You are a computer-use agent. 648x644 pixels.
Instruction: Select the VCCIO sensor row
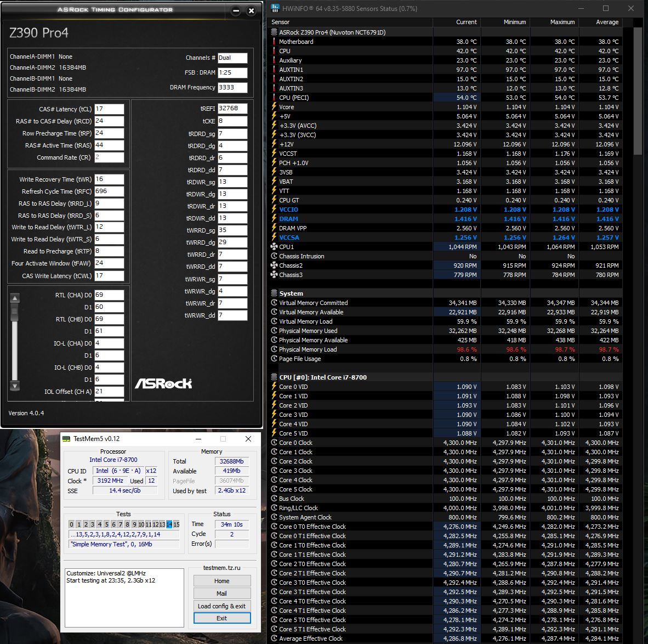[445, 210]
